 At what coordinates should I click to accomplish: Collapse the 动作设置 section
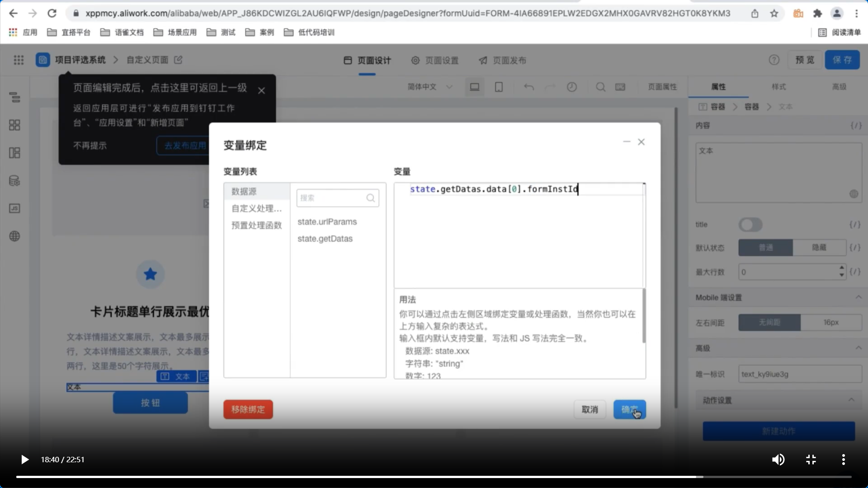click(851, 400)
